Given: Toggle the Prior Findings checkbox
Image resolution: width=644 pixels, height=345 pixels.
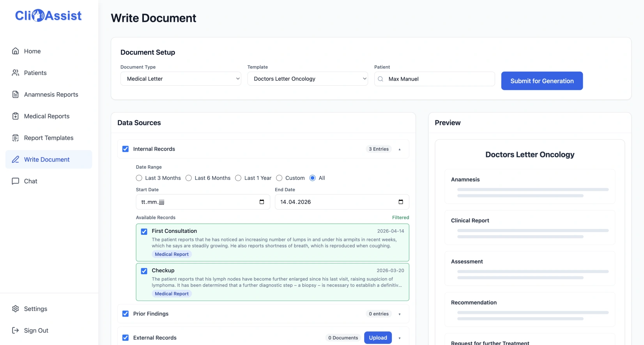Looking at the screenshot, I should [x=126, y=314].
